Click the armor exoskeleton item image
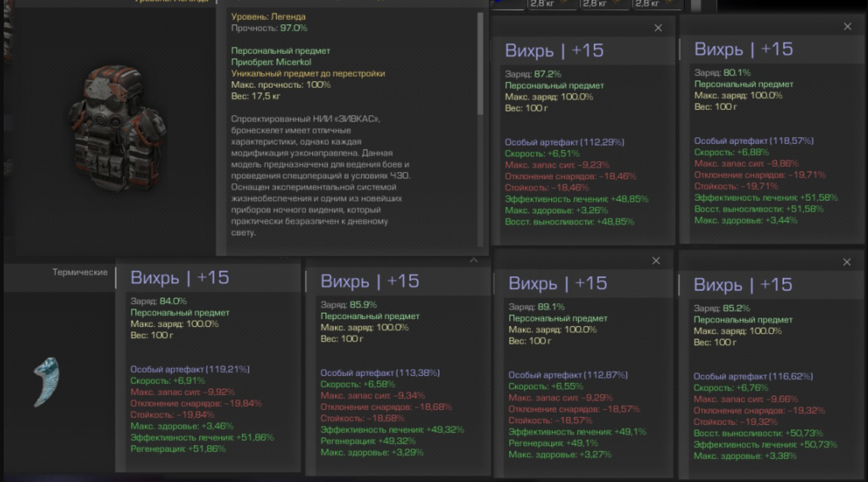868x482 pixels. pos(117,128)
